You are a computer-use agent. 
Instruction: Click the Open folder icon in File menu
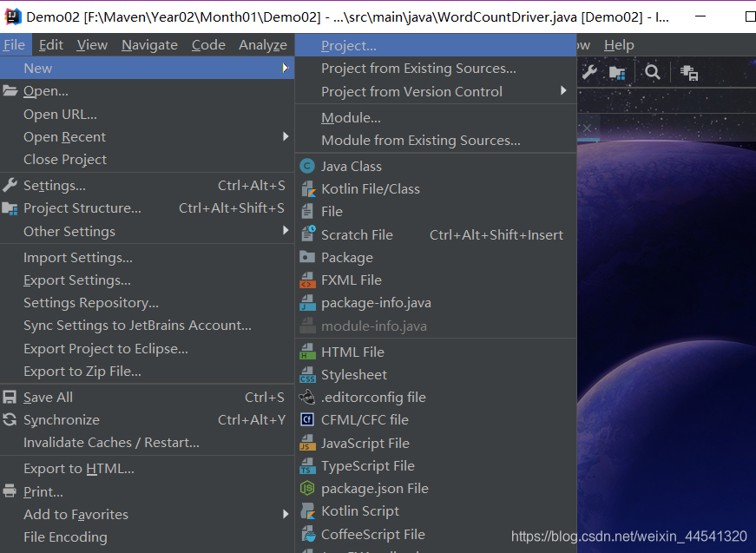click(x=10, y=90)
